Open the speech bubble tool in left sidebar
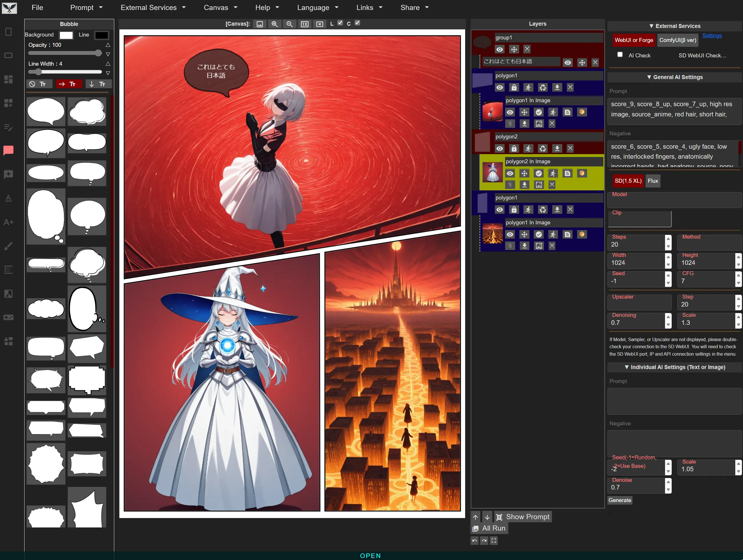The width and height of the screenshot is (743, 560). pos(8,150)
